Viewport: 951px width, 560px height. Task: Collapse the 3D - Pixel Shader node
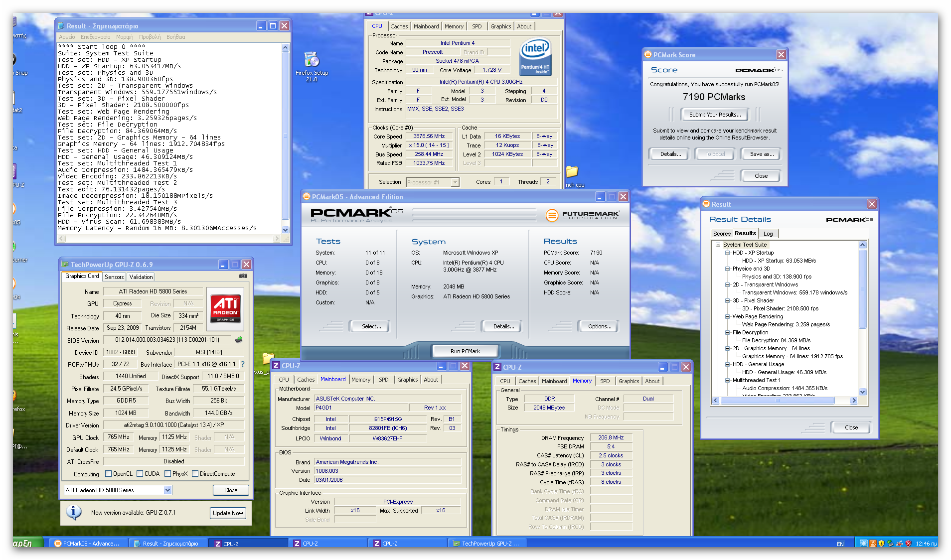[x=727, y=300]
